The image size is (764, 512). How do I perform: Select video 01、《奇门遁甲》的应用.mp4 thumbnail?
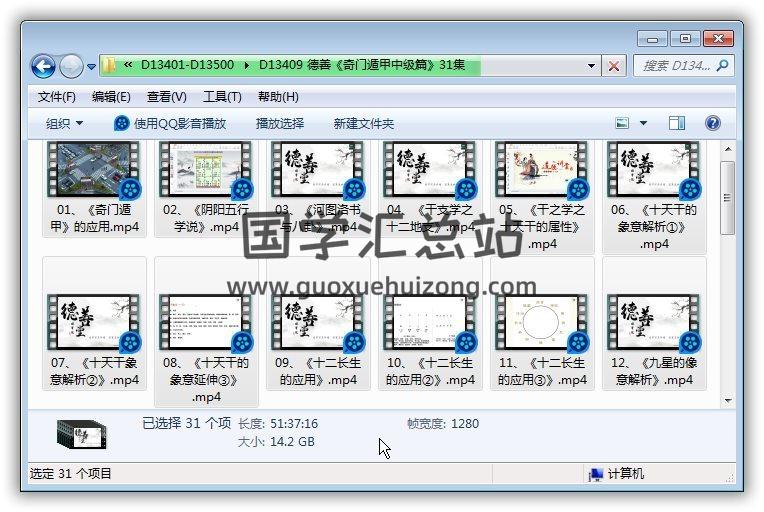(x=94, y=170)
